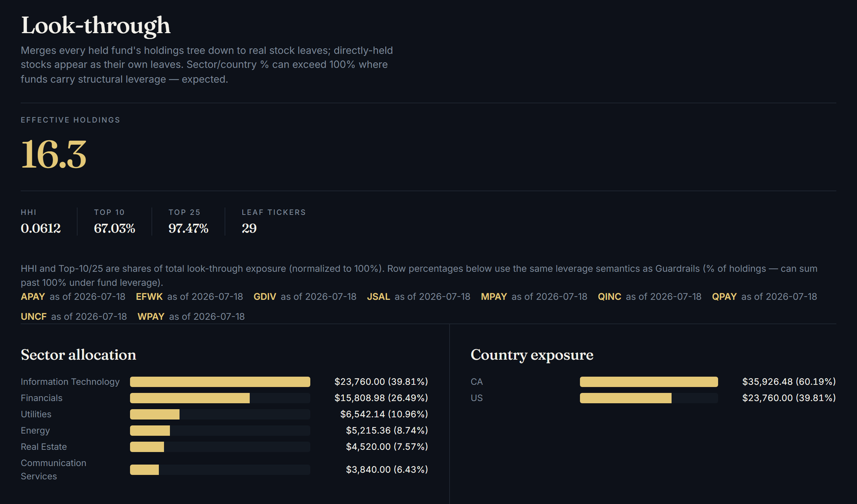Click the Utilities sector bar
The width and height of the screenshot is (857, 504).
(220, 415)
